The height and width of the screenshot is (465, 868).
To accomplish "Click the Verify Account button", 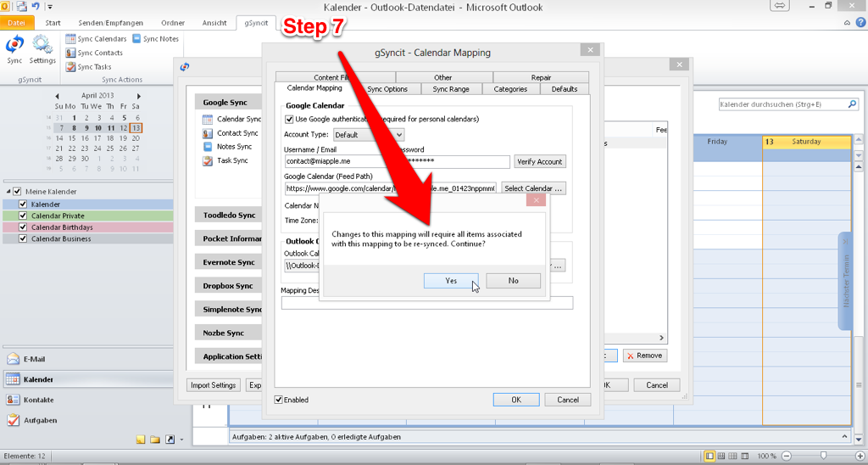I will pyautogui.click(x=539, y=162).
